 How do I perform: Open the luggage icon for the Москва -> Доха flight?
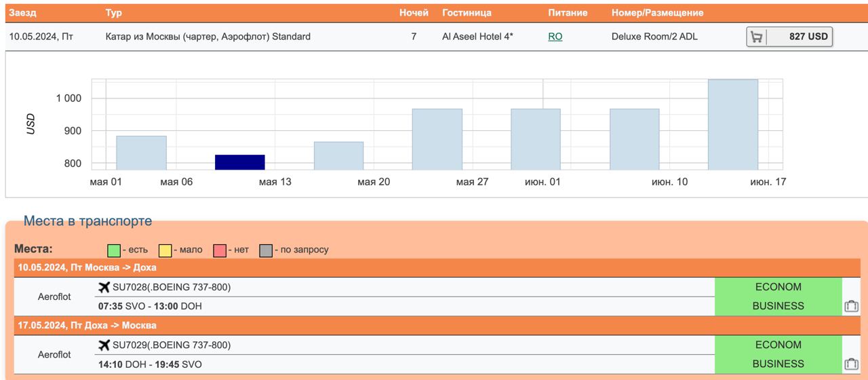tap(851, 306)
